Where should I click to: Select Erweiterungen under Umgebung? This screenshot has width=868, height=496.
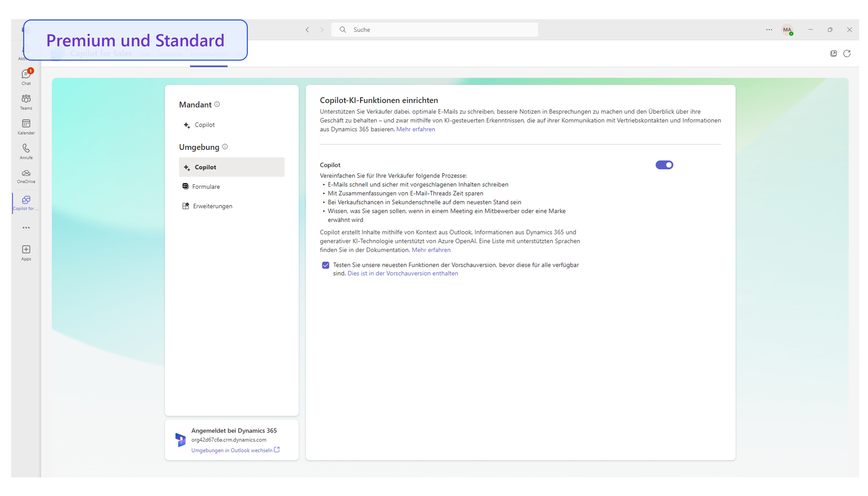(x=212, y=206)
